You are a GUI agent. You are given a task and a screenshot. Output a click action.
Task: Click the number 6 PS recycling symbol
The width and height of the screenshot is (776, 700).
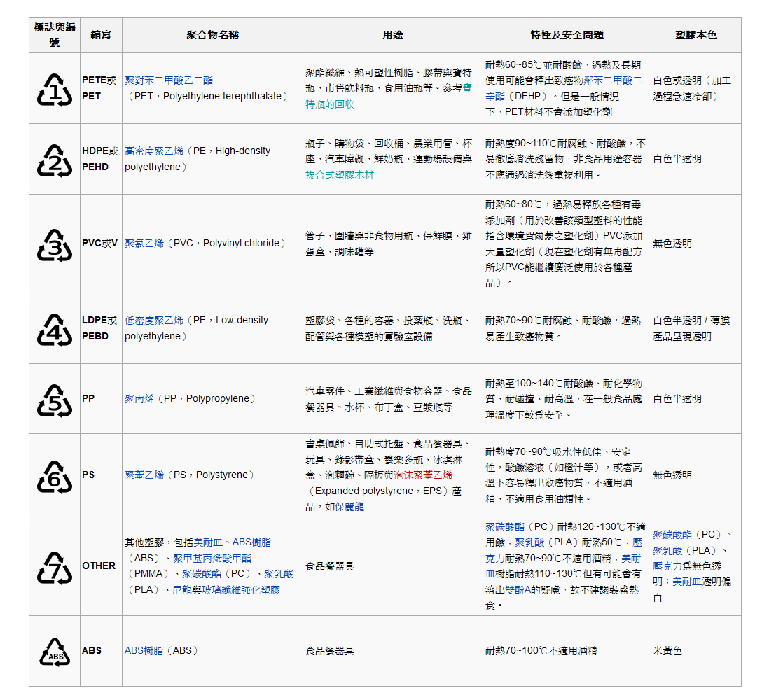pyautogui.click(x=55, y=475)
